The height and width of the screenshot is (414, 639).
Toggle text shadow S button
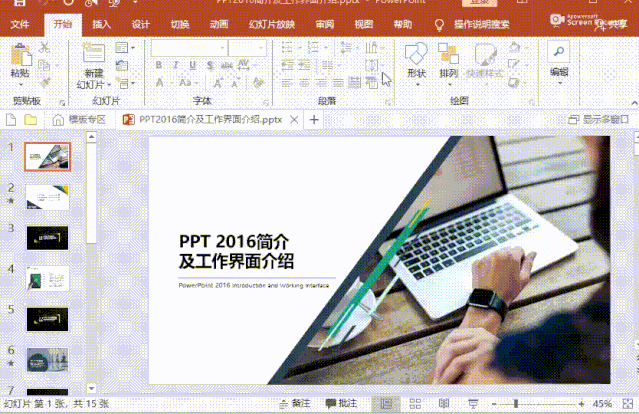point(209,65)
